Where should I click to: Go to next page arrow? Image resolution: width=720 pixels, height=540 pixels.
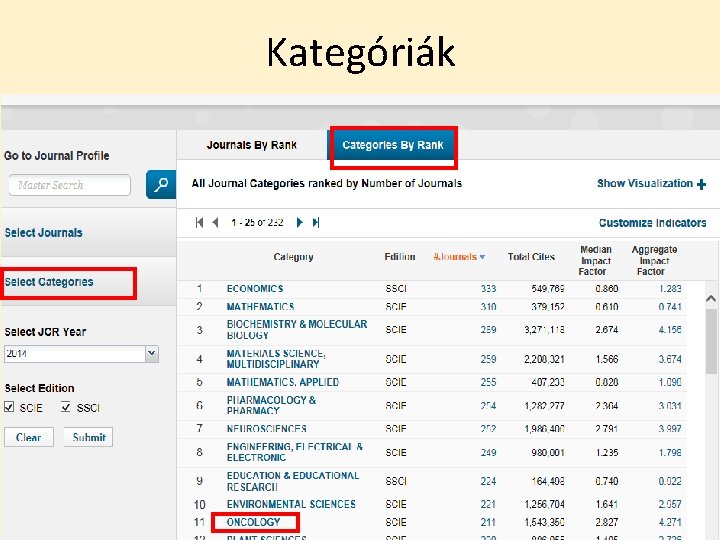(x=299, y=223)
